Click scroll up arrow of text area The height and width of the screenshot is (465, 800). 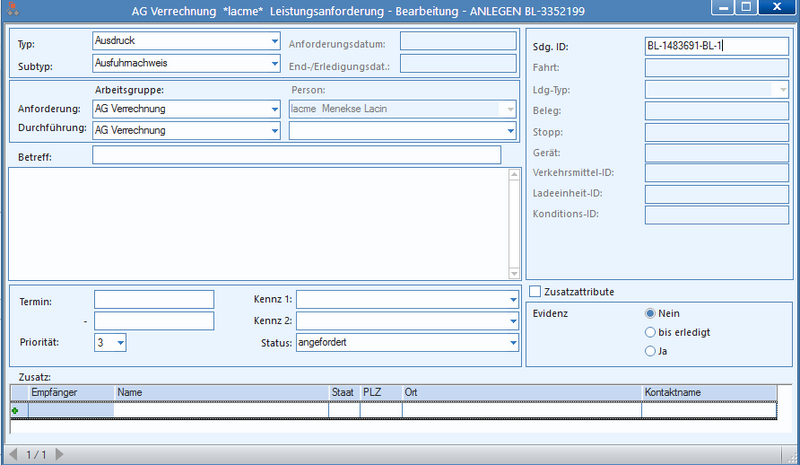click(x=514, y=175)
